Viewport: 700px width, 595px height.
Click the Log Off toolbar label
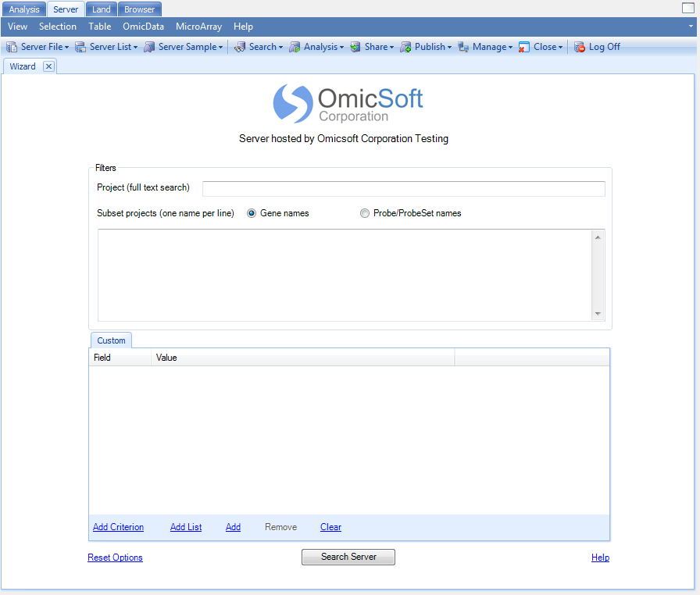tap(605, 47)
